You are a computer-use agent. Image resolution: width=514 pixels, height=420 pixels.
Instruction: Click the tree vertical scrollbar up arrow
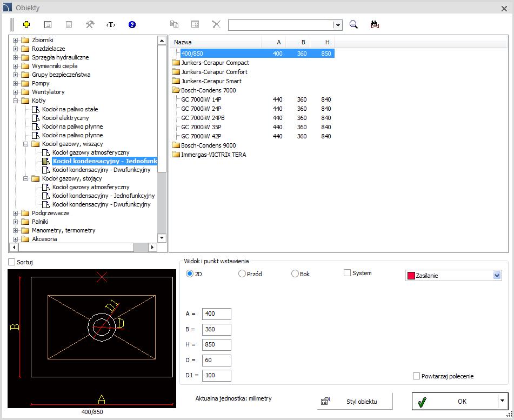click(x=162, y=41)
